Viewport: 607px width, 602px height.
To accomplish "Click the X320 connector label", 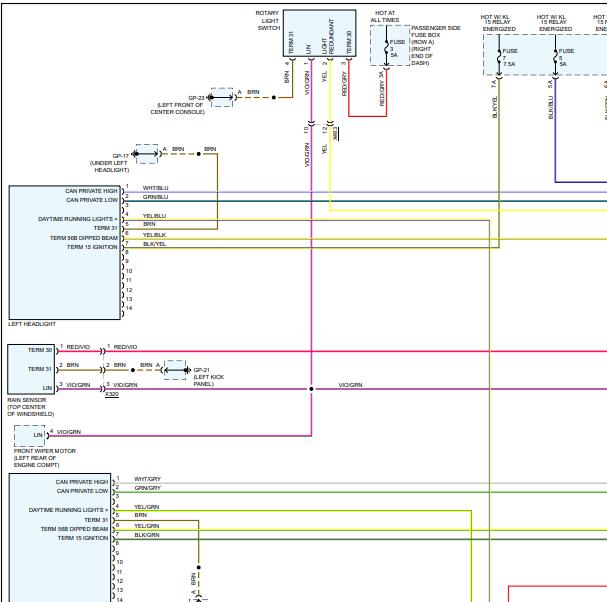I will pyautogui.click(x=112, y=394).
